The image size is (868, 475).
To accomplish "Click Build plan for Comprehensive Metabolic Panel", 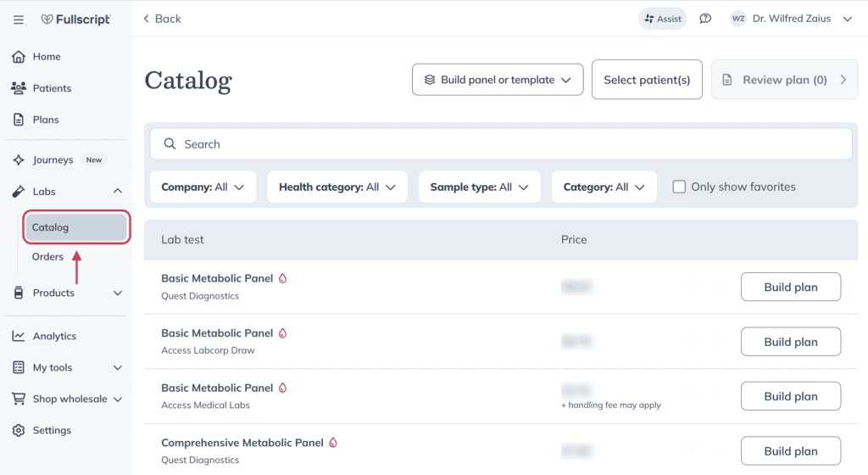I will (791, 451).
